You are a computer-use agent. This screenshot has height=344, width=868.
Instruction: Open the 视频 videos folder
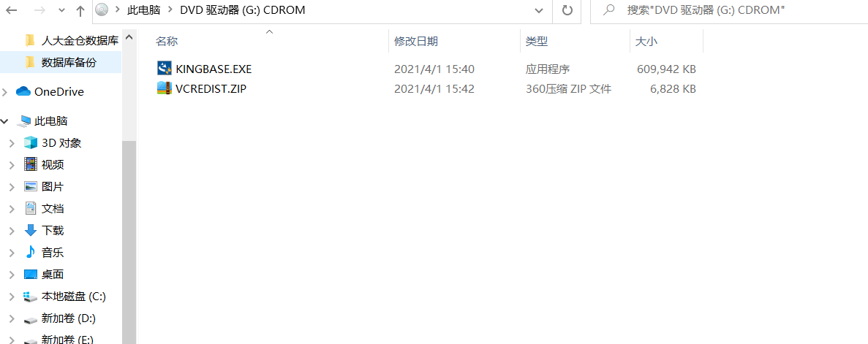[x=53, y=164]
